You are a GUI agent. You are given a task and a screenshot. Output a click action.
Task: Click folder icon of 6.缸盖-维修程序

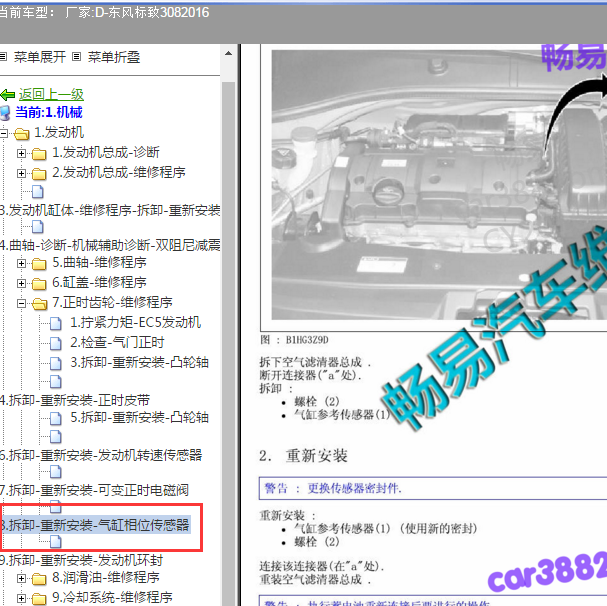(x=39, y=283)
